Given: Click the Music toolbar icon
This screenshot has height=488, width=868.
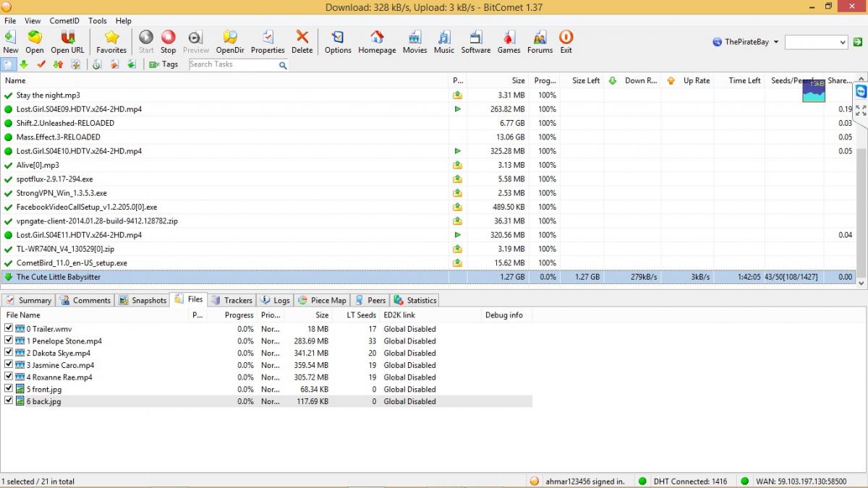Looking at the screenshot, I should (x=444, y=42).
